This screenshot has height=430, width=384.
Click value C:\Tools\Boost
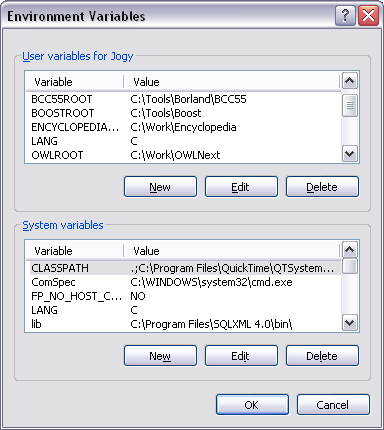pos(166,113)
